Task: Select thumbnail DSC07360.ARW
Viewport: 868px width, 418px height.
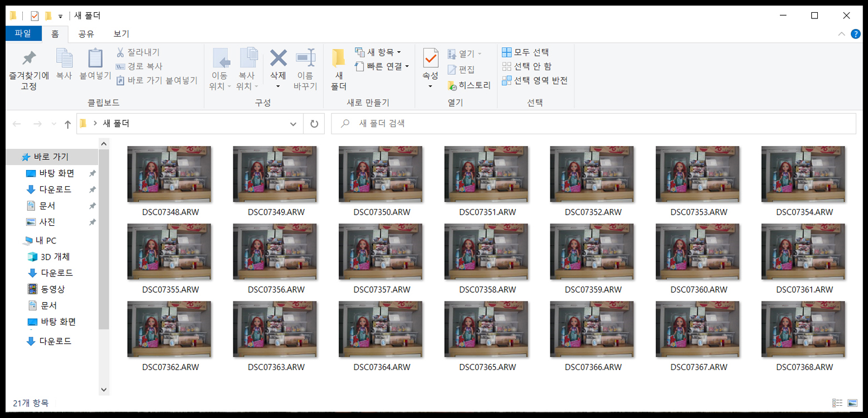Action: (698, 251)
